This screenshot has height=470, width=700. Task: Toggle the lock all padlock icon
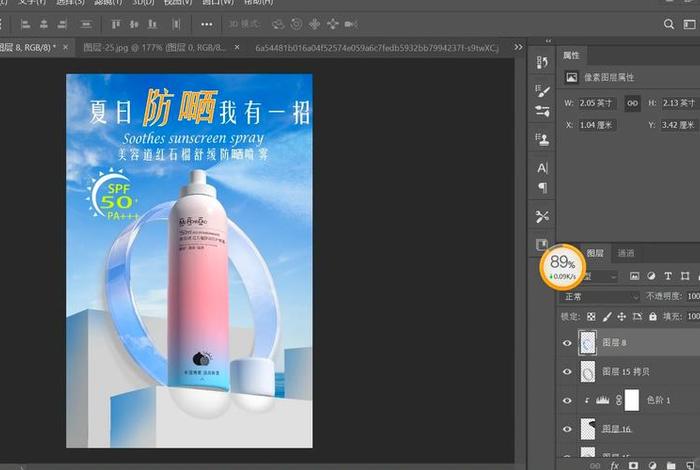click(653, 316)
